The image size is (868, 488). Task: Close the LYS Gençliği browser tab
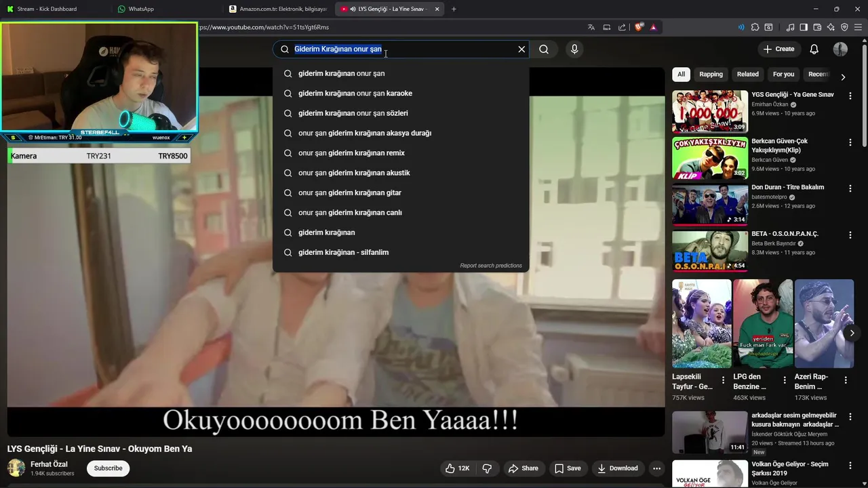pyautogui.click(x=437, y=9)
